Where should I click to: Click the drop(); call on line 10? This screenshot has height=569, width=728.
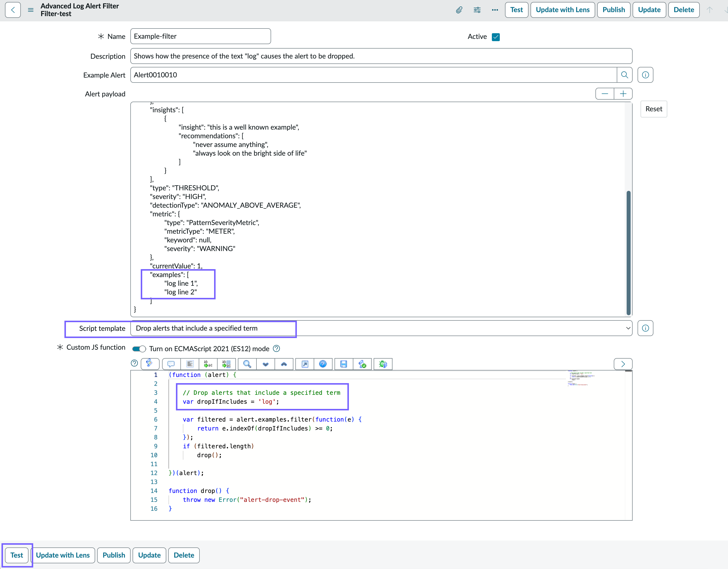(x=209, y=455)
